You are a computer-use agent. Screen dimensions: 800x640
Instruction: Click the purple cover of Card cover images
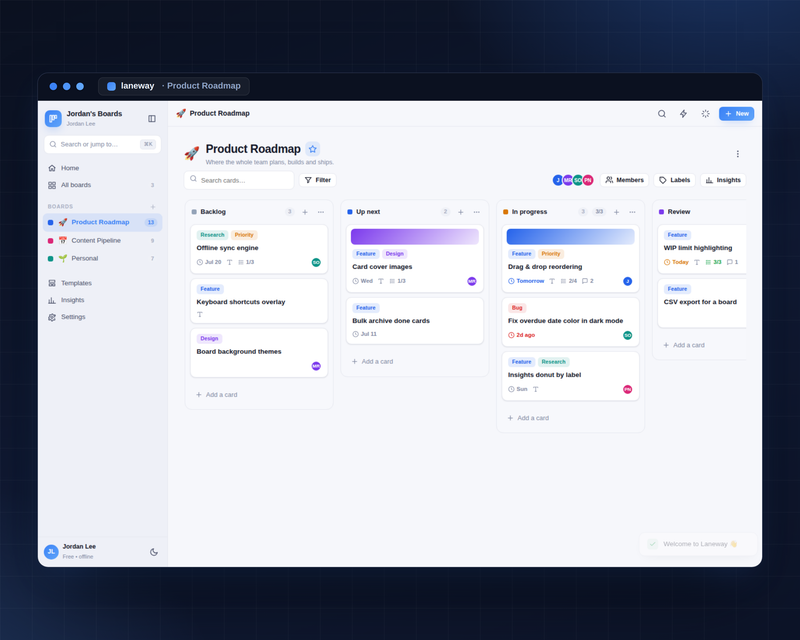(x=415, y=236)
